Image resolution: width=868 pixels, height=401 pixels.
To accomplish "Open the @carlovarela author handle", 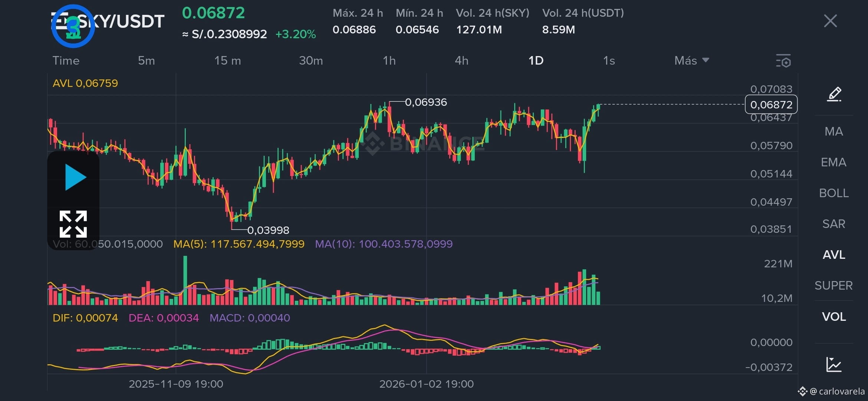I will click(x=837, y=391).
